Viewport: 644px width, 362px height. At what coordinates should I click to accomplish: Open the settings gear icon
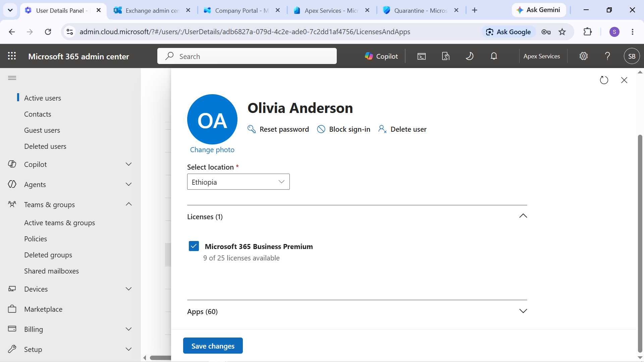click(x=584, y=56)
